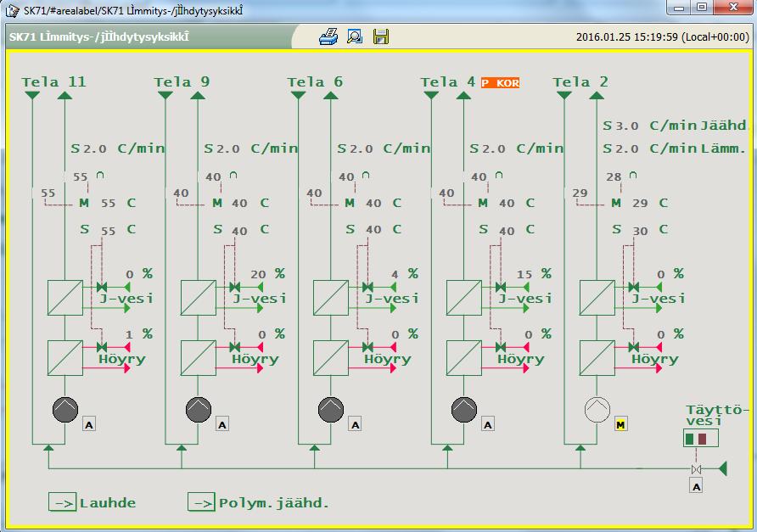This screenshot has width=757, height=532.
Task: Select the Tela 9 circulation pump
Action: point(199,409)
